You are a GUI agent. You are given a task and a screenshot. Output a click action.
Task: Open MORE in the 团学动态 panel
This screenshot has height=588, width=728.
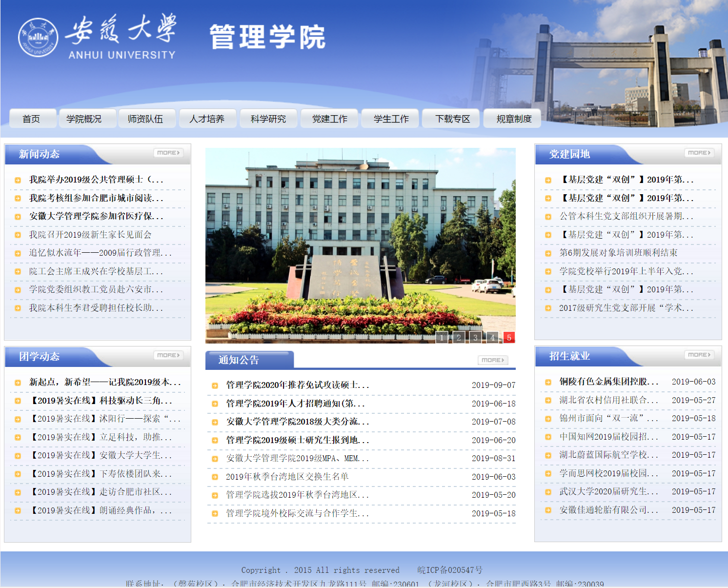[x=168, y=355]
